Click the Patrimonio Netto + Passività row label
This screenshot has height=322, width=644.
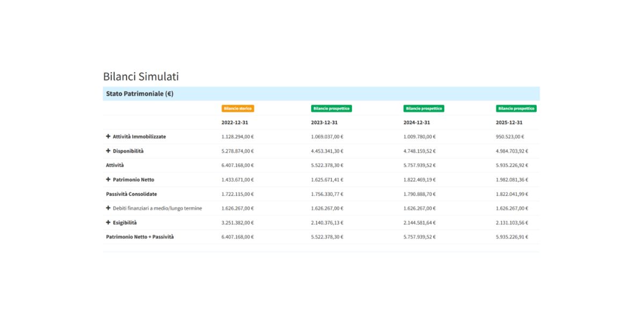click(140, 237)
